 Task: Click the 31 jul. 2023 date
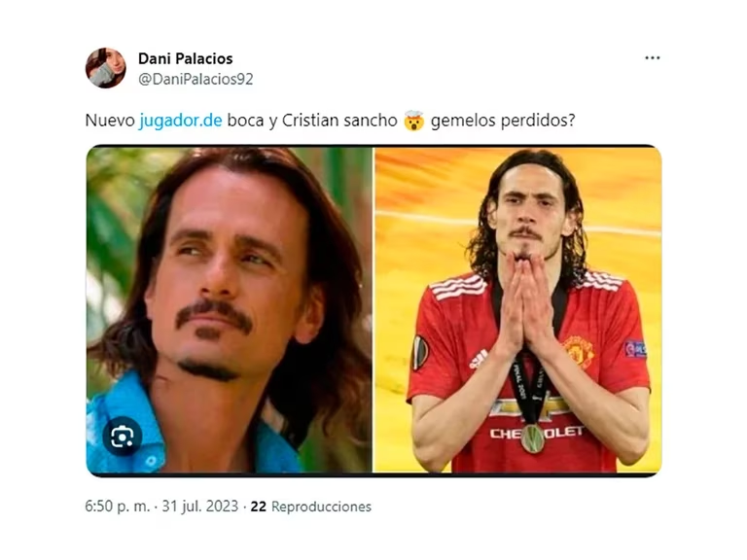[x=200, y=506]
